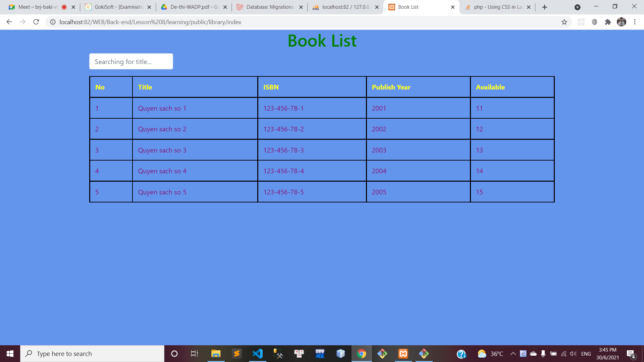Open the blue cube app on taskbar

pyautogui.click(x=340, y=354)
